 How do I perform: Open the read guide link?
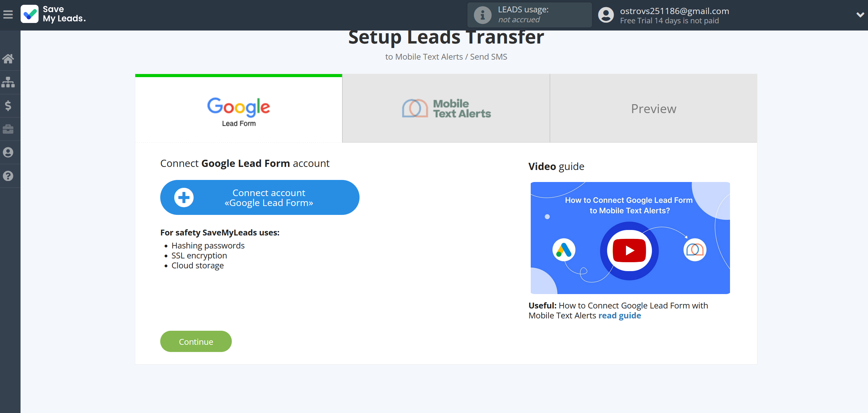pyautogui.click(x=620, y=315)
